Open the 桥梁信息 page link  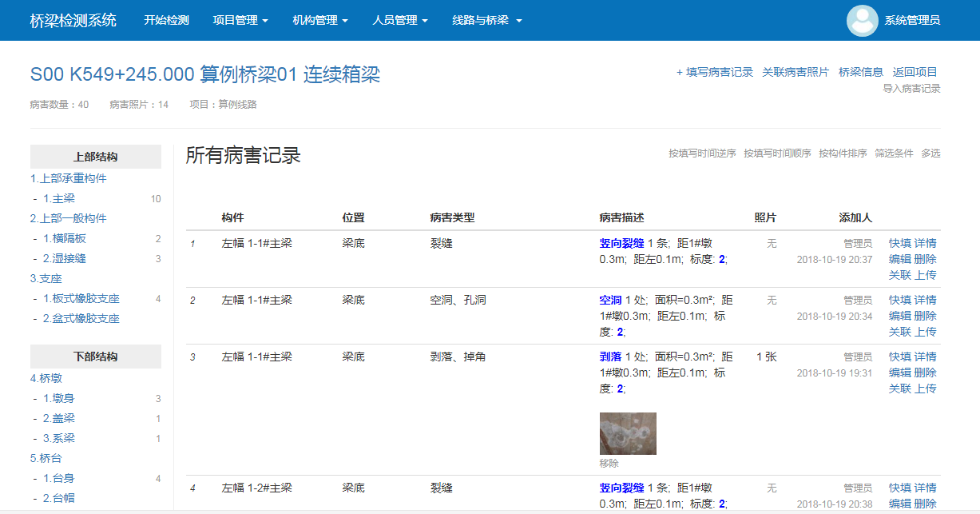pos(860,72)
